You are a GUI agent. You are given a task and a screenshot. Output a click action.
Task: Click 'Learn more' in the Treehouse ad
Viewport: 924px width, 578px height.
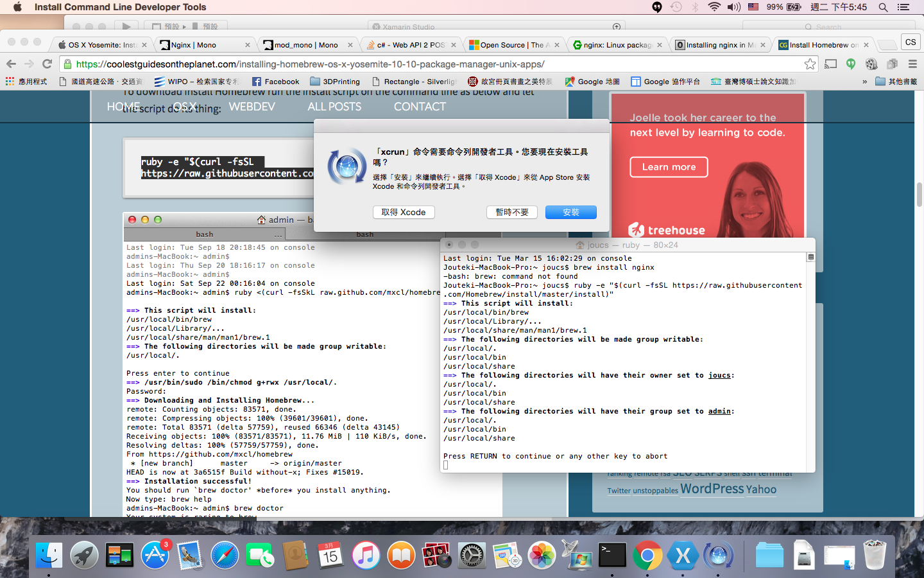click(x=669, y=167)
